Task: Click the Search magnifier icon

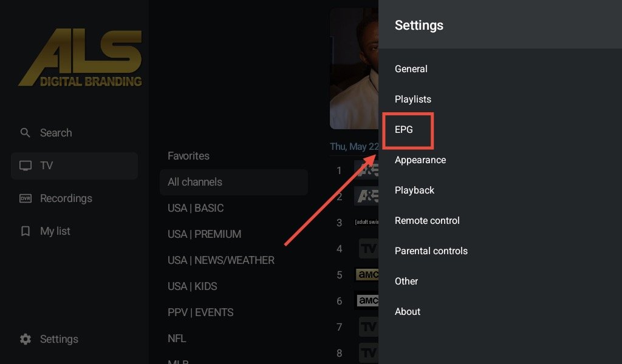Action: [25, 133]
